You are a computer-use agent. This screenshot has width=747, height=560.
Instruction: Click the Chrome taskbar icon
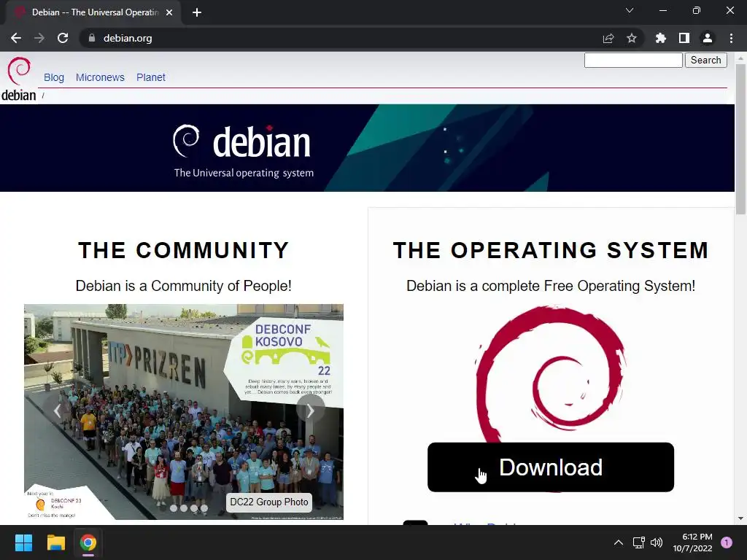pos(88,542)
